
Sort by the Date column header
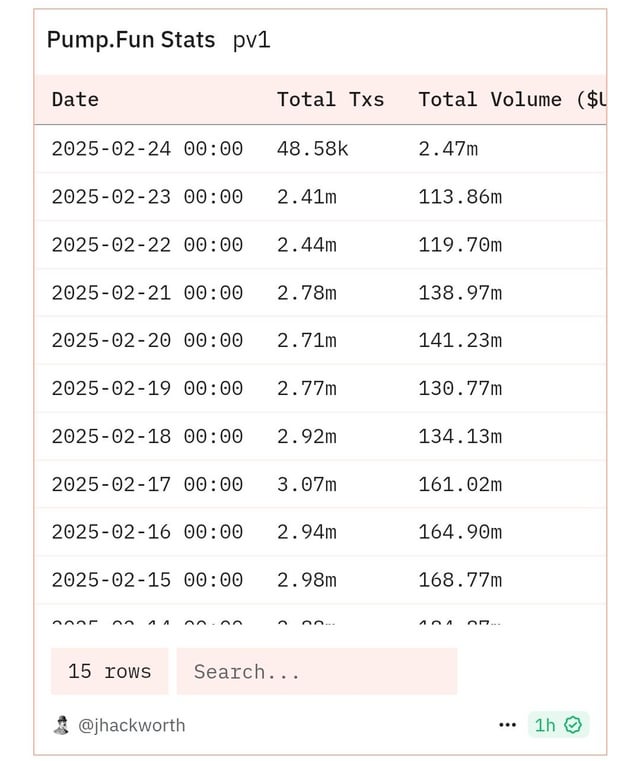pyautogui.click(x=75, y=99)
